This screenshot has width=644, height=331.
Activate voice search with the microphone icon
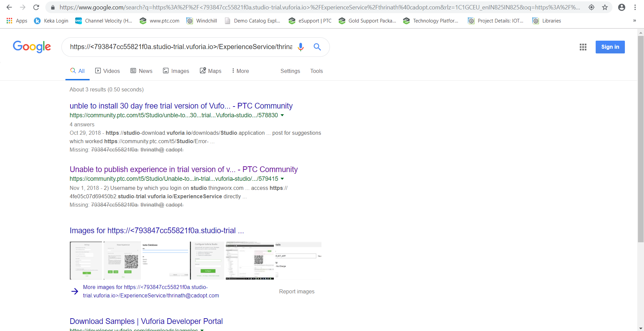point(300,47)
